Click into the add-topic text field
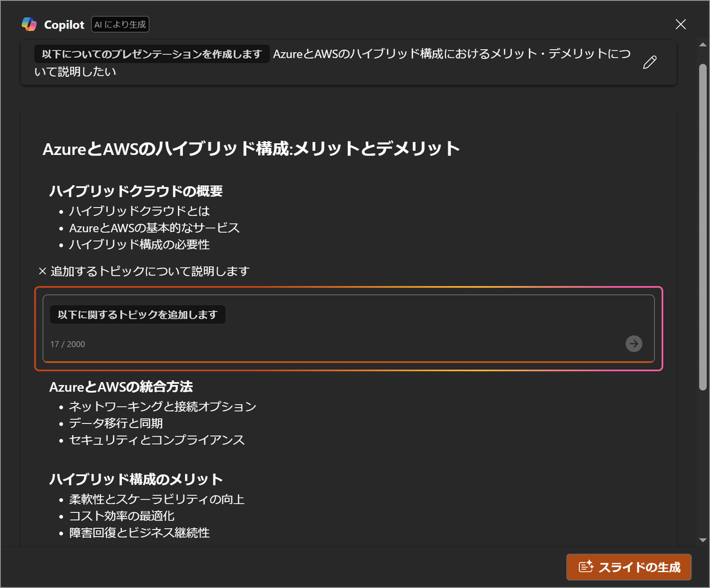Image resolution: width=710 pixels, height=588 pixels. 348,328
